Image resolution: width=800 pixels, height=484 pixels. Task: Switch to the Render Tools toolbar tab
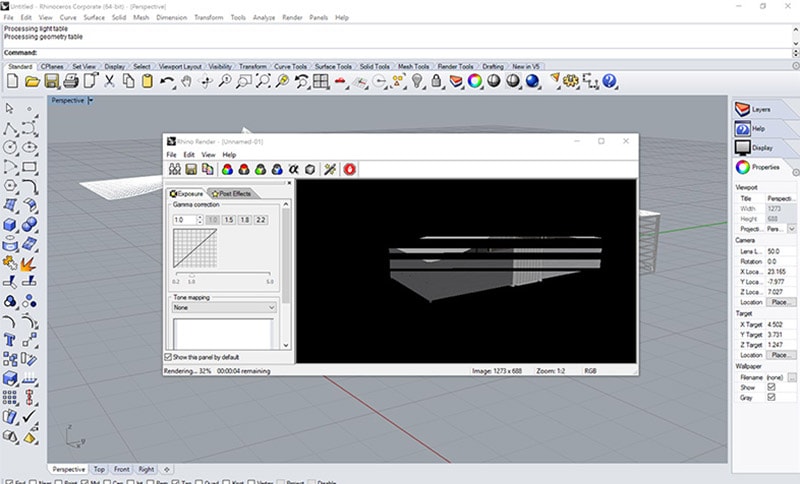(x=455, y=66)
